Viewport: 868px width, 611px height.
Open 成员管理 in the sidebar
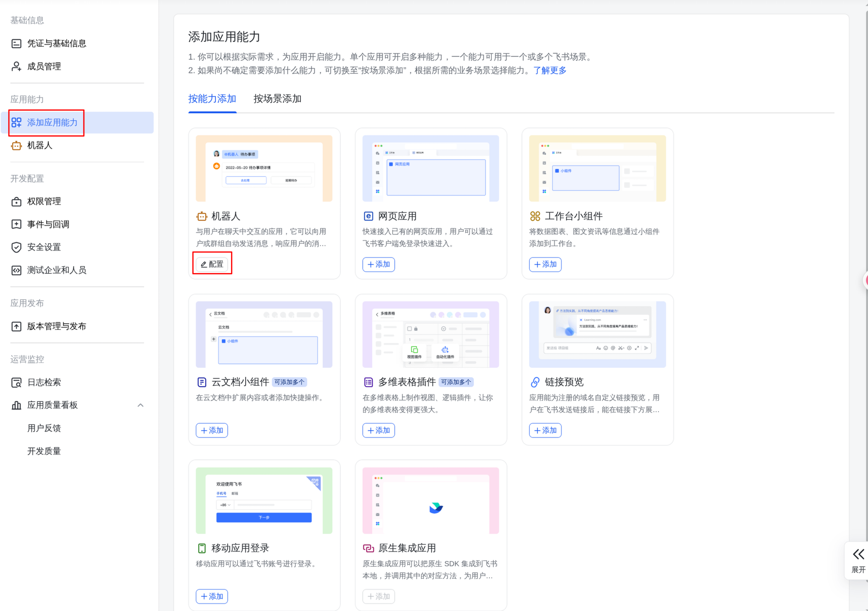click(77, 66)
